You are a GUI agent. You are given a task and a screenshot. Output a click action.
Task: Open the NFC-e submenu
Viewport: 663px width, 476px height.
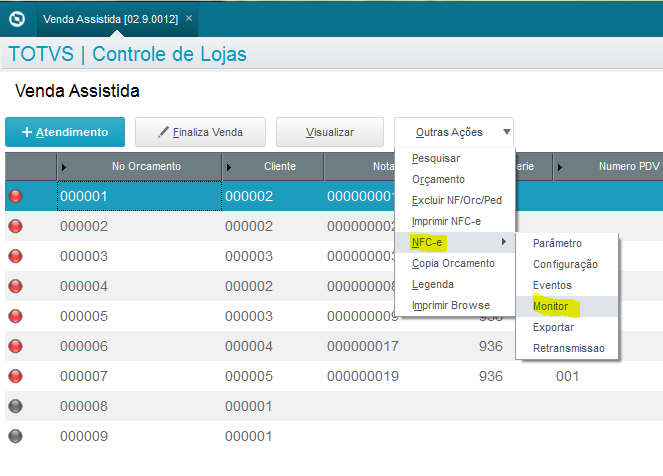click(x=455, y=242)
